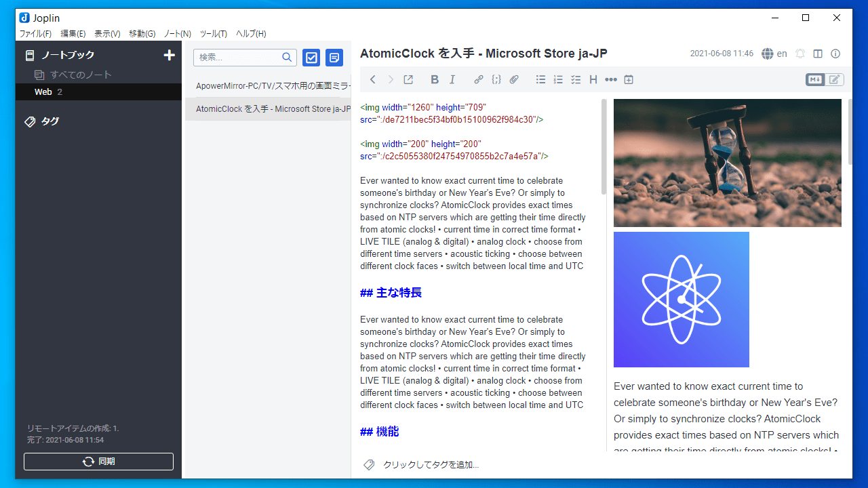
Task: Insert numbered list
Action: tap(558, 80)
